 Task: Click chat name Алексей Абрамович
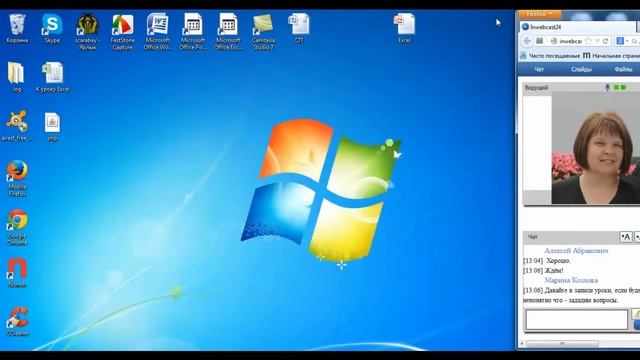(576, 251)
